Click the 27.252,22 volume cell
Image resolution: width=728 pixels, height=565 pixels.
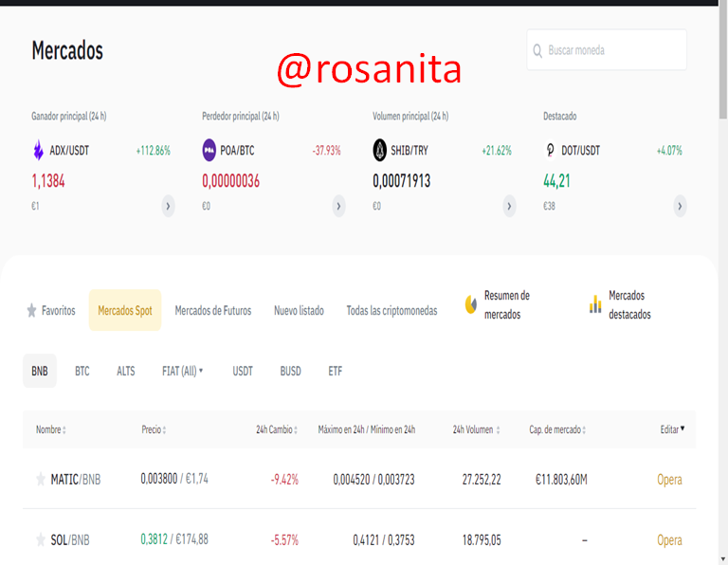[x=482, y=479]
